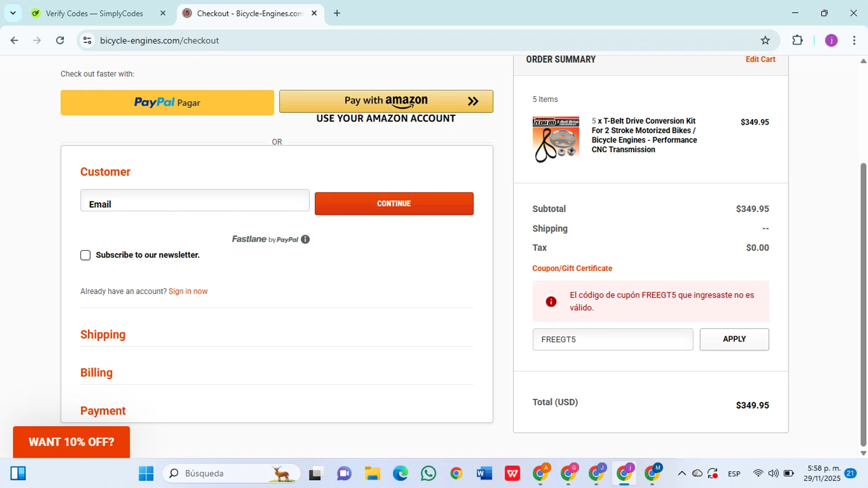Choose Pay with Amazon button

[386, 101]
